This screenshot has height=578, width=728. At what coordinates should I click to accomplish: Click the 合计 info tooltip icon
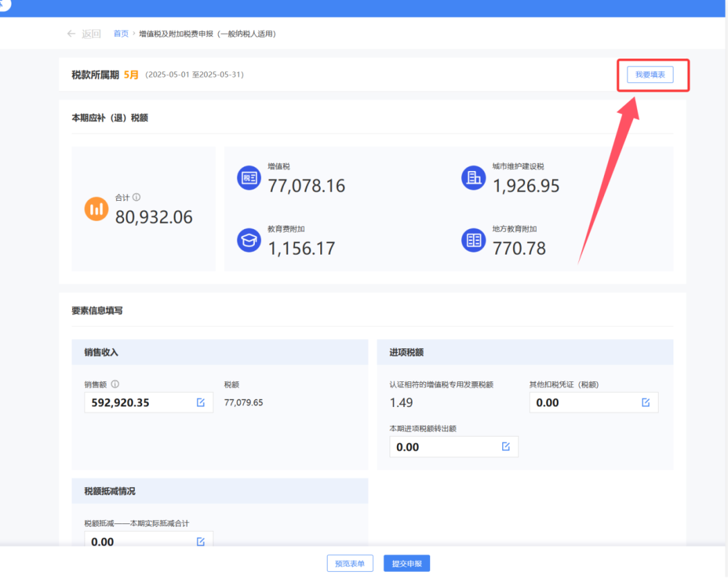pyautogui.click(x=136, y=197)
